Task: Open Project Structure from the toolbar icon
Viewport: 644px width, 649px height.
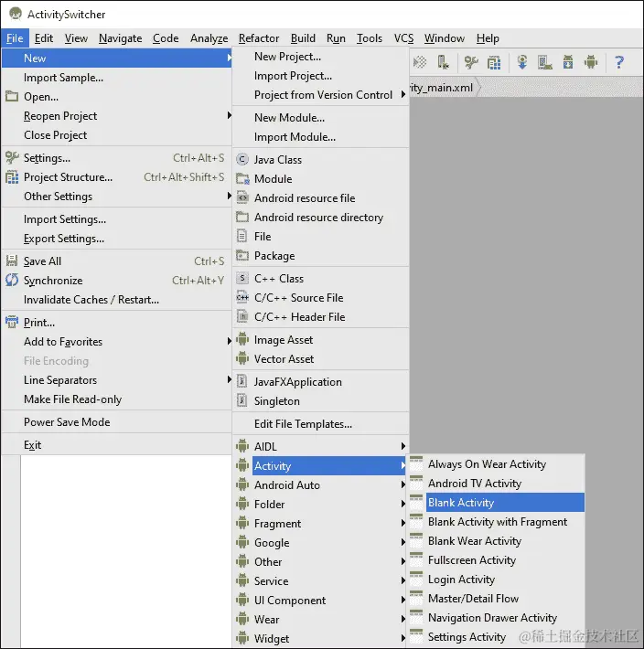Action: 494,62
